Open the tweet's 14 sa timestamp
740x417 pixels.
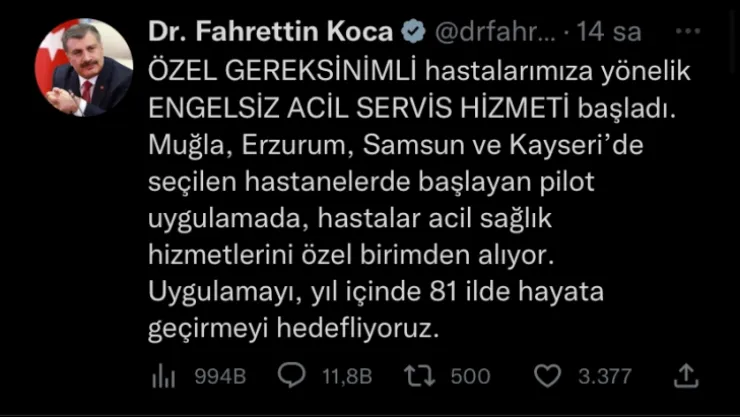(x=609, y=32)
